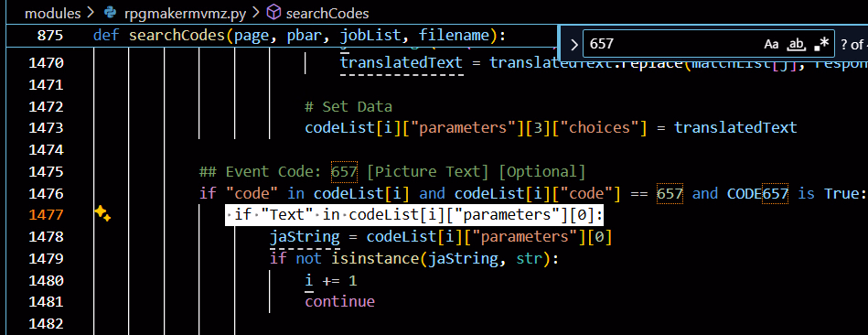Viewport: 868px width, 335px height.
Task: Click line number 1482 in the gutter
Action: 46,323
